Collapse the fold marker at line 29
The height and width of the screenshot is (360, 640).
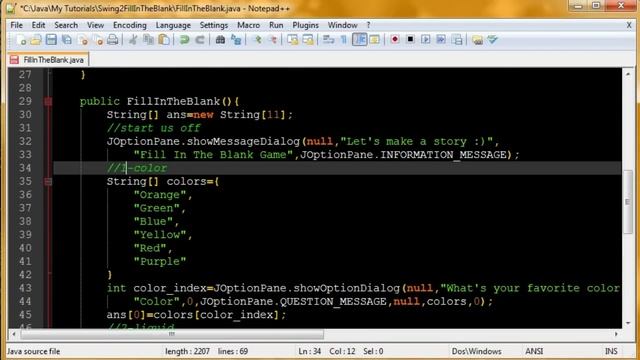click(x=48, y=101)
